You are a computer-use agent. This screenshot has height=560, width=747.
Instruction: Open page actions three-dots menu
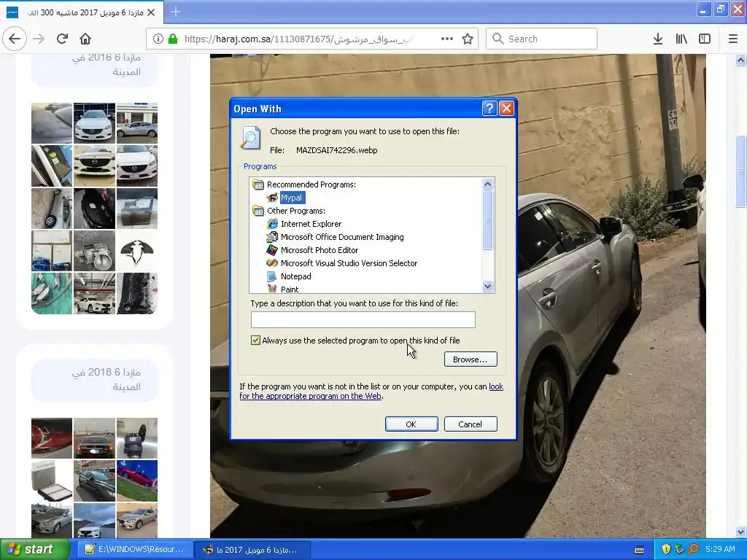tap(447, 39)
